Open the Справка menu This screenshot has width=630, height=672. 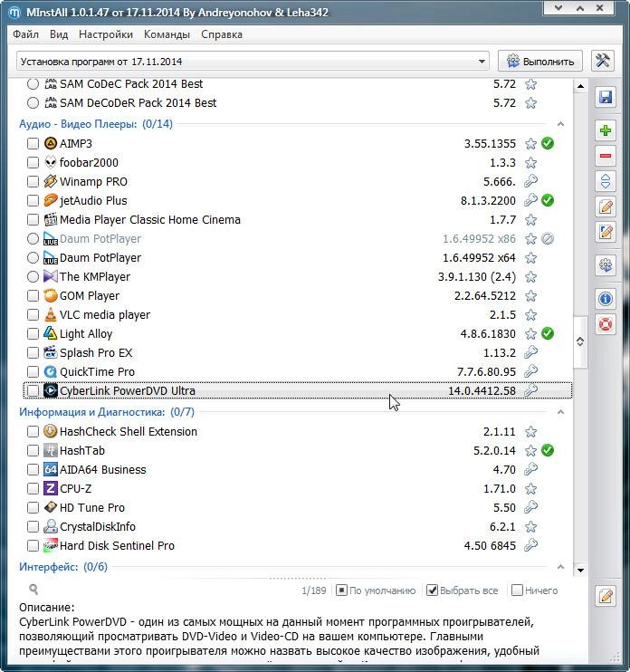click(222, 34)
